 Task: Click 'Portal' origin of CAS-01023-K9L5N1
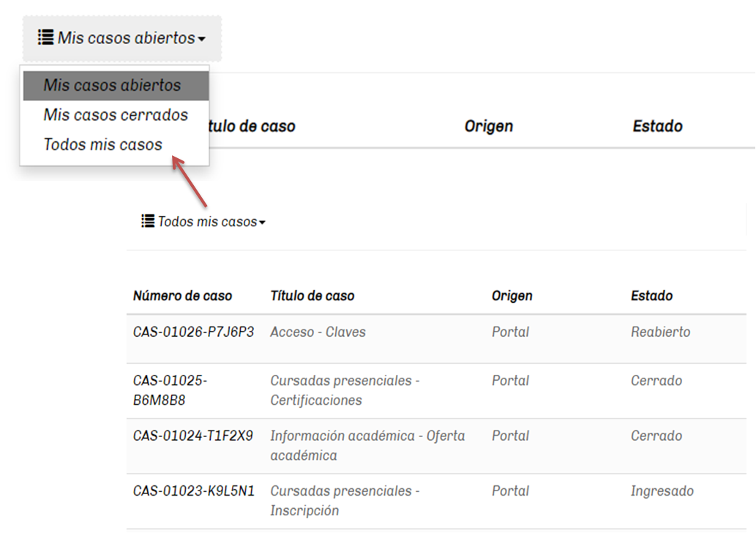pyautogui.click(x=510, y=491)
